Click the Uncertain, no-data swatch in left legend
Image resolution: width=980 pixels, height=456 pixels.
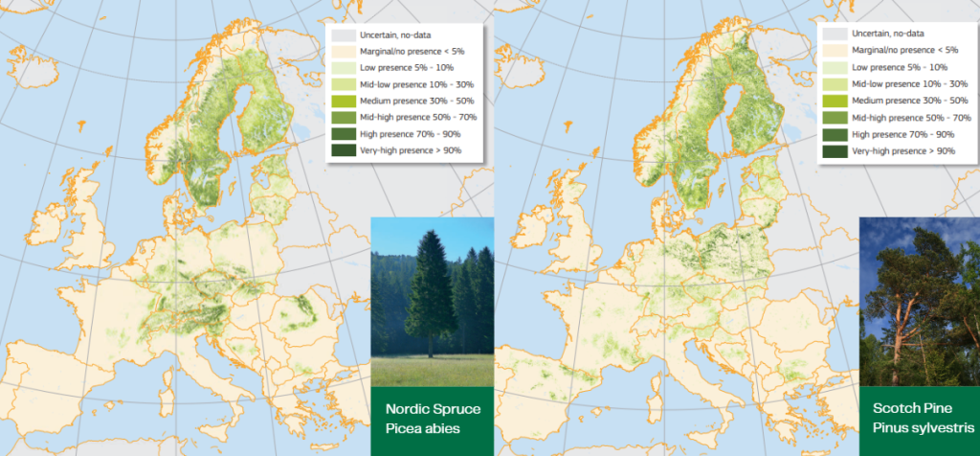tap(344, 34)
